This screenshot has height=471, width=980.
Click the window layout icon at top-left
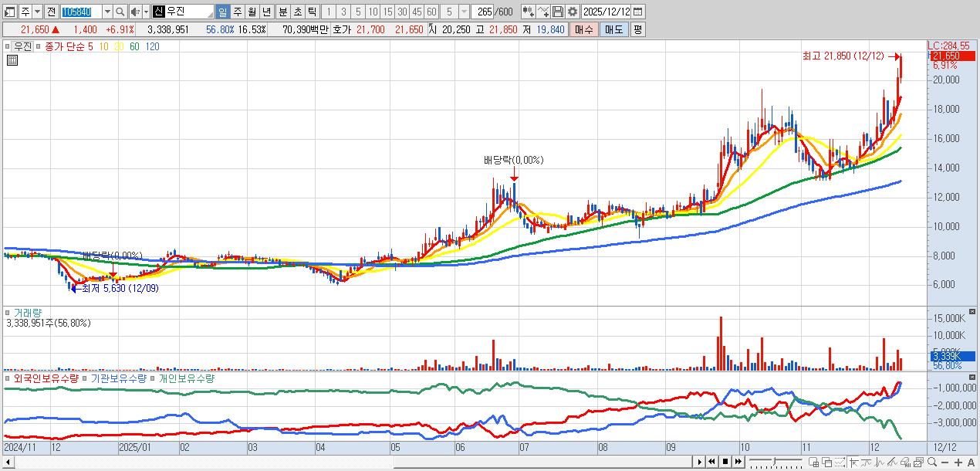point(8,12)
